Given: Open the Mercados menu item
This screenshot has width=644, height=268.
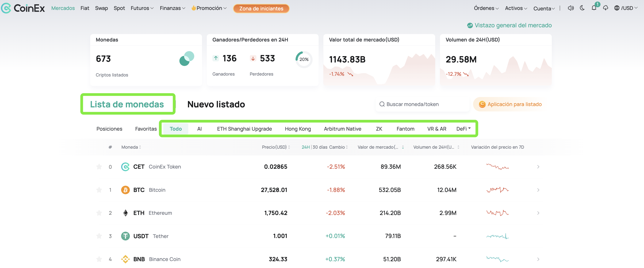Looking at the screenshot, I should click(63, 8).
